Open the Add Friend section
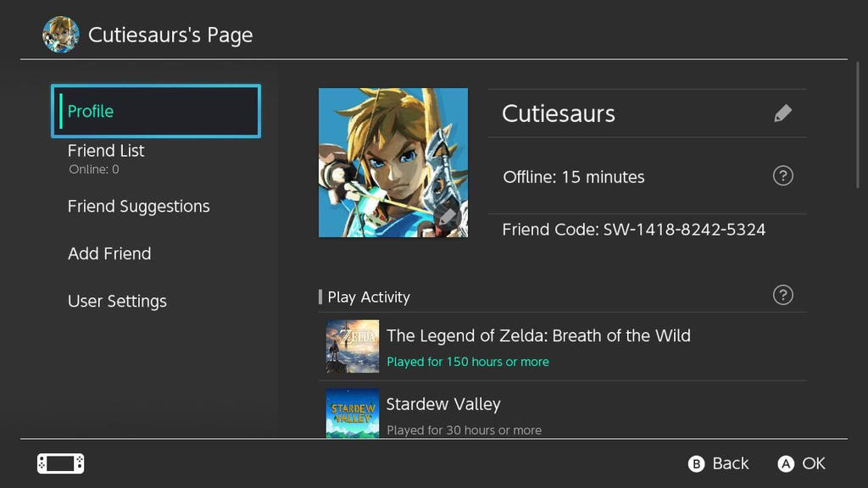The width and height of the screenshot is (868, 488). [x=108, y=253]
